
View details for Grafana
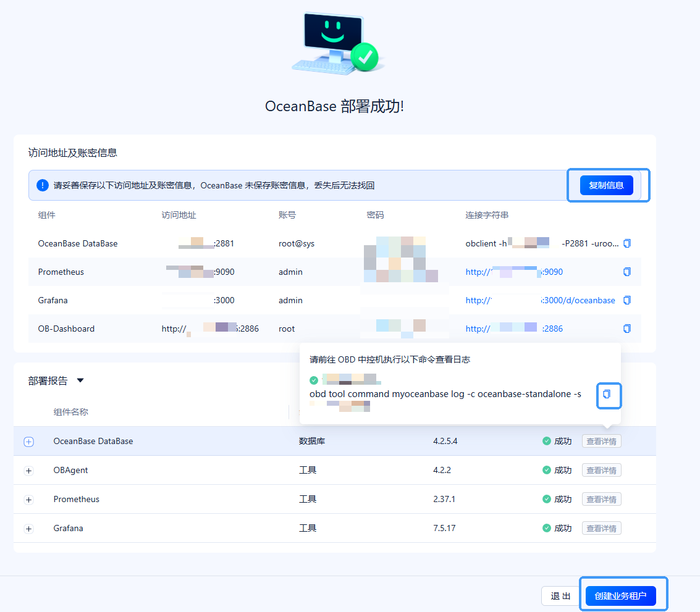pyautogui.click(x=601, y=528)
